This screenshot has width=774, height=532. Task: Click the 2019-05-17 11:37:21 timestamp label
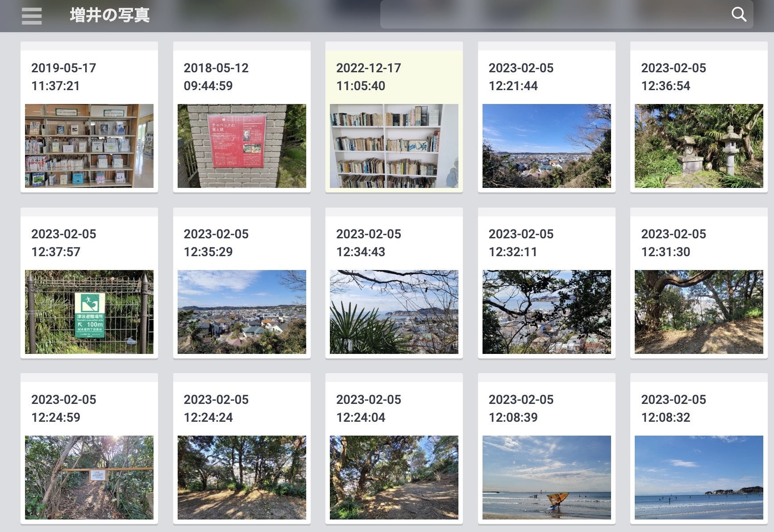(64, 77)
